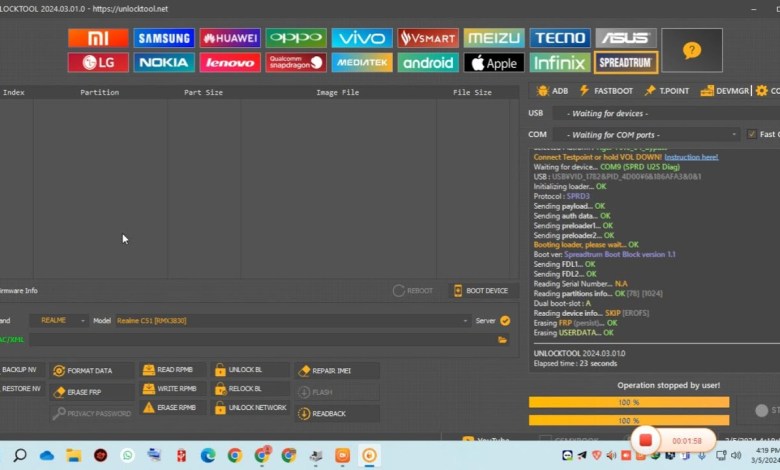
Task: Open the ADB tab
Action: pyautogui.click(x=552, y=91)
